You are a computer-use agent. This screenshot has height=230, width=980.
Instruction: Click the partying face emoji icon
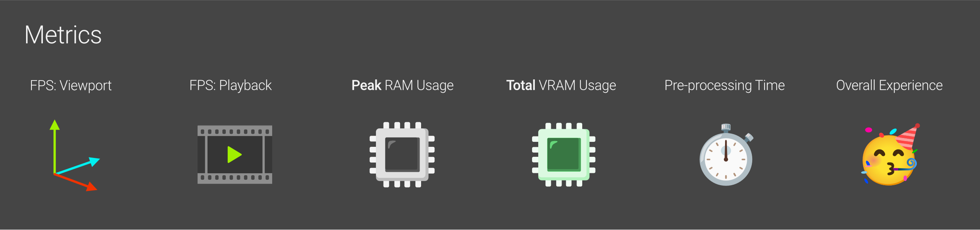(890, 155)
